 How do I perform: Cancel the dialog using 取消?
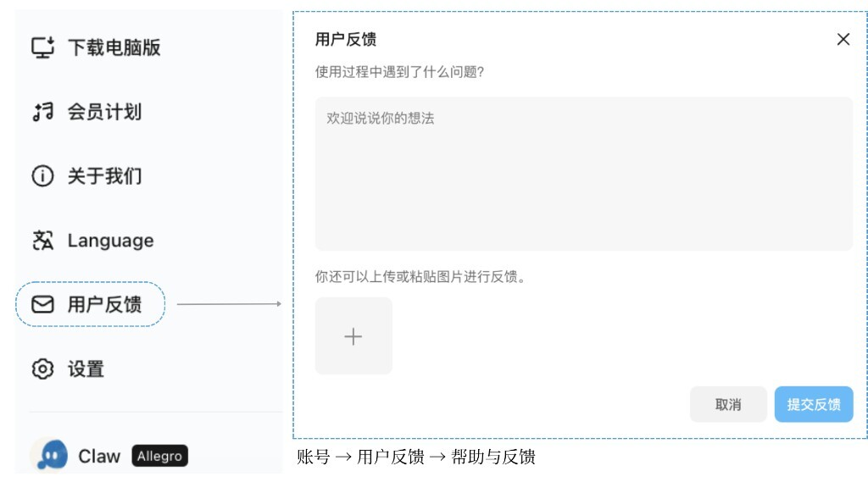[x=728, y=404]
